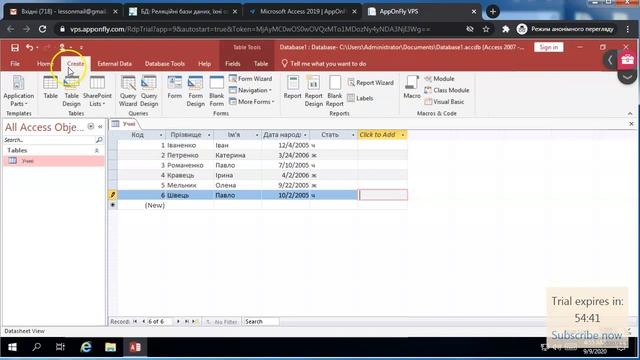Insert a new Module
Screen dimensions: 640x360
coord(439,78)
